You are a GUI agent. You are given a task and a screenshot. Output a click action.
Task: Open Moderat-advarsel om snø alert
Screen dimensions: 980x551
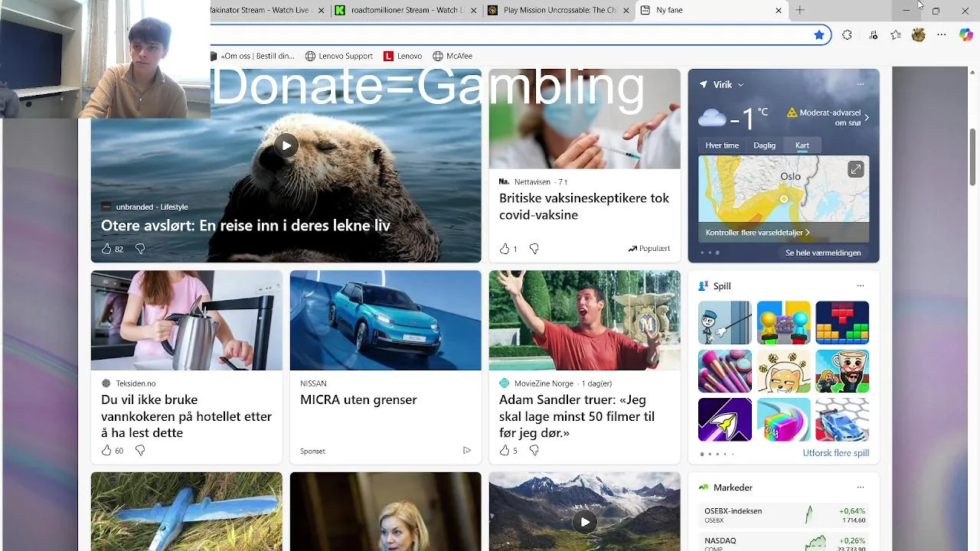[x=828, y=118]
